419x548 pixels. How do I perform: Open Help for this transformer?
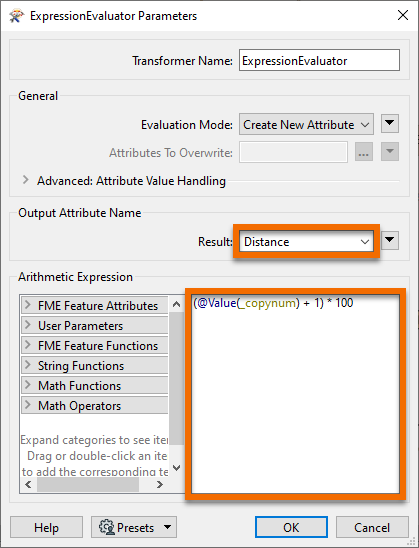(x=46, y=527)
